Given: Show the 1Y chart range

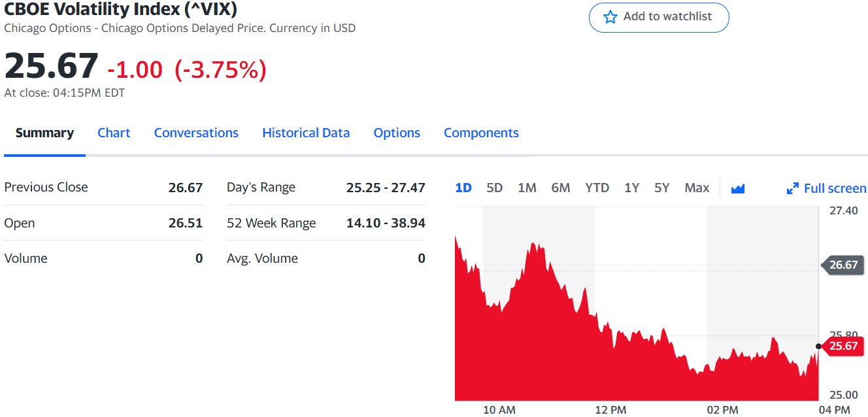Looking at the screenshot, I should 631,188.
